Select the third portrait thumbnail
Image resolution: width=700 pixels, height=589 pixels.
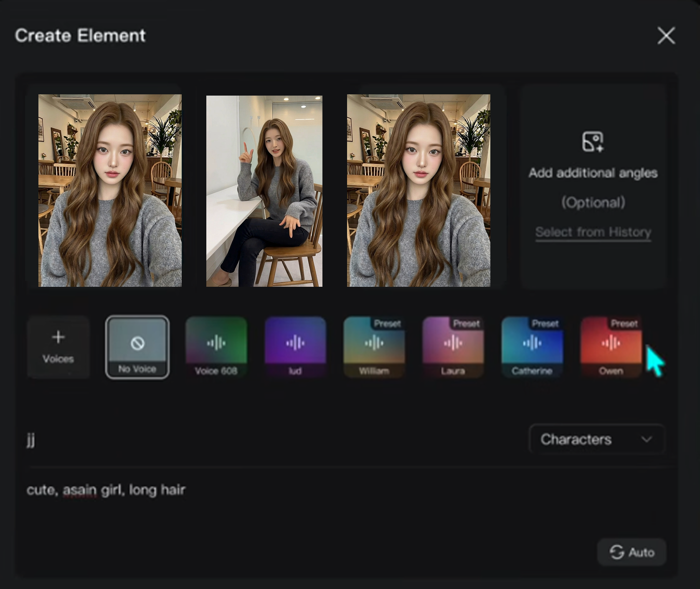tap(418, 190)
